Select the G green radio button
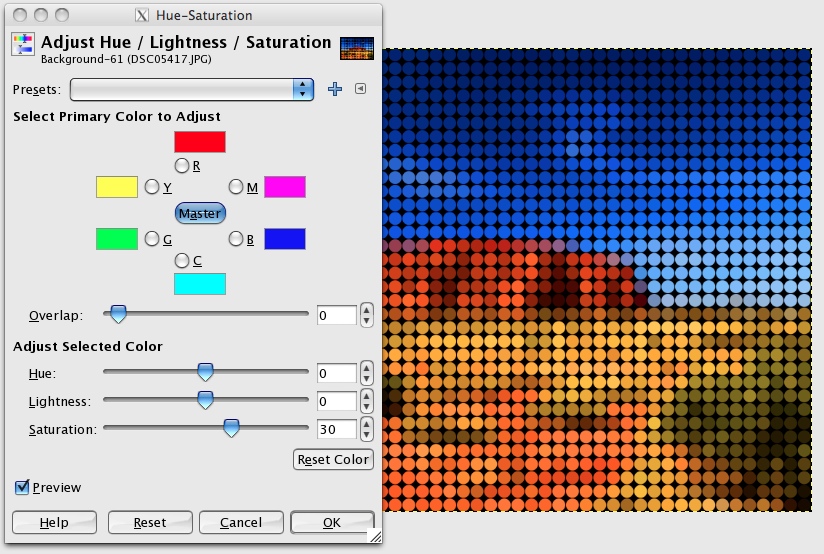Image resolution: width=824 pixels, height=554 pixels. 152,239
